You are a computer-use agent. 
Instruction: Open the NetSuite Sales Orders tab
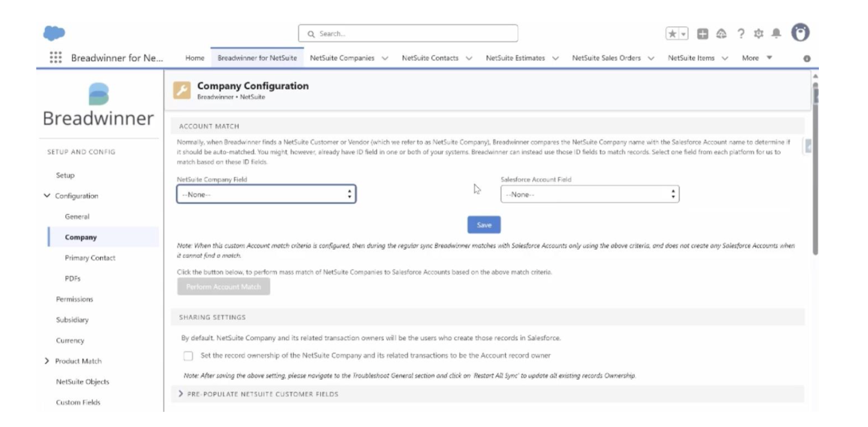click(x=606, y=58)
